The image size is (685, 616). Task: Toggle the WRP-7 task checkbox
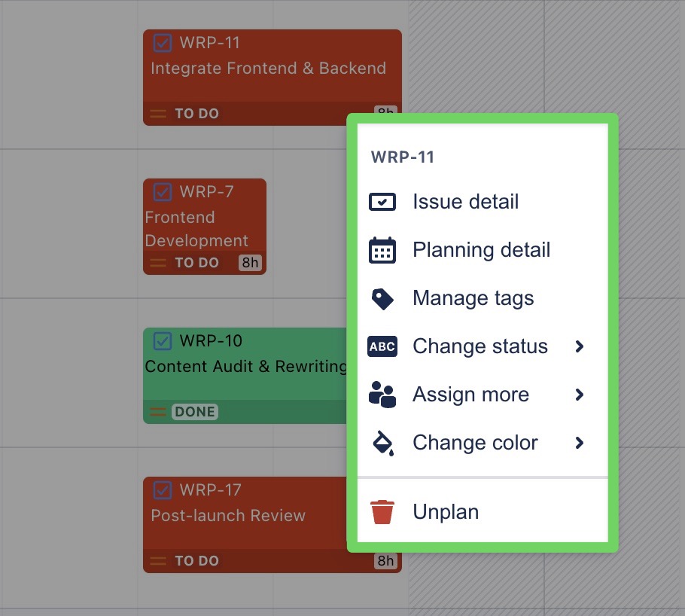[x=163, y=192]
